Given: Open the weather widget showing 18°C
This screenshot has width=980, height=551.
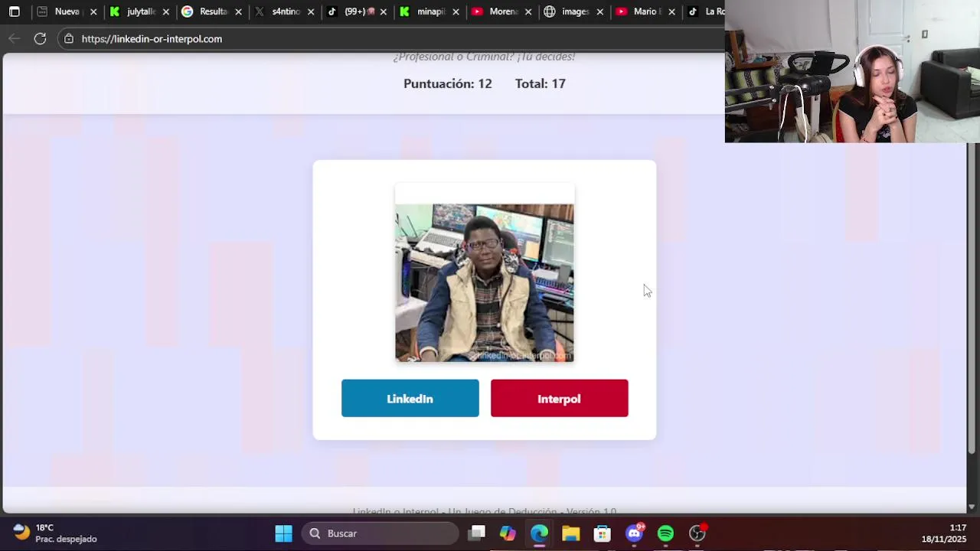Looking at the screenshot, I should tap(55, 533).
